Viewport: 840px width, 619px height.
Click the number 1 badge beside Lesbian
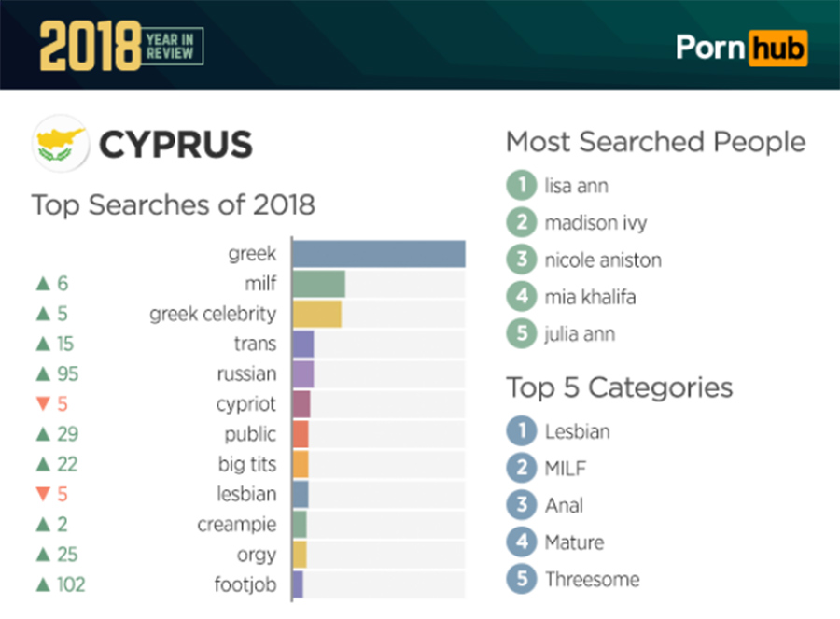[521, 431]
